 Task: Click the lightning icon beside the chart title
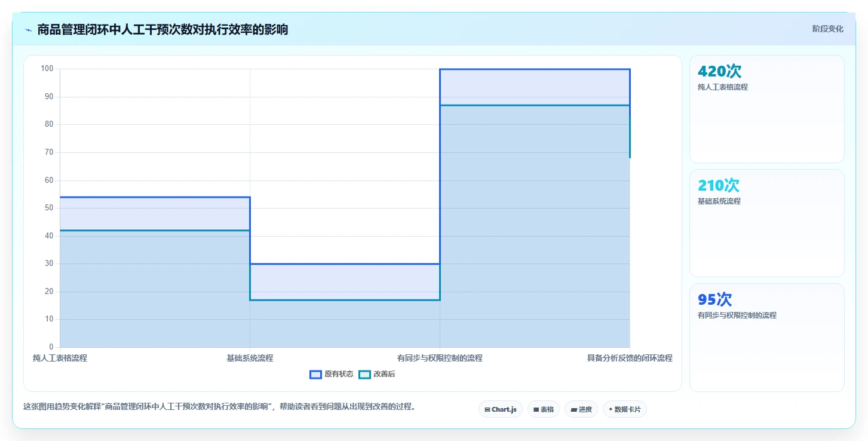pos(29,30)
